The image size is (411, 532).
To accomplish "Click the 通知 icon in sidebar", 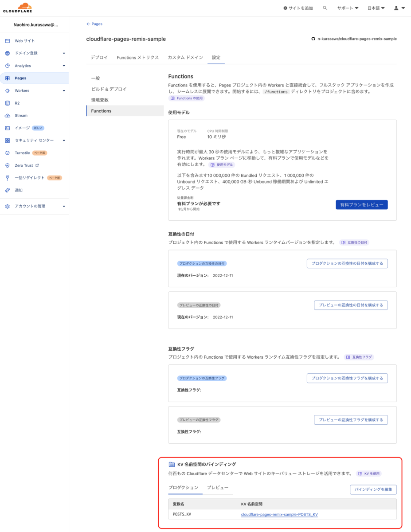I will (7, 190).
